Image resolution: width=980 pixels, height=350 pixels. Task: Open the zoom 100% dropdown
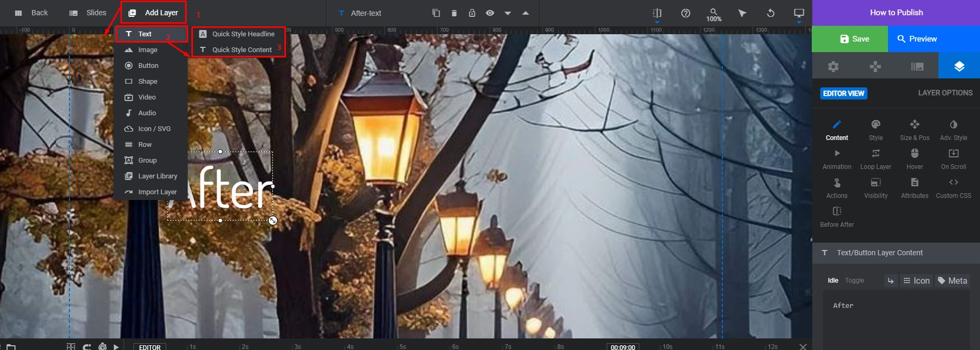713,15
